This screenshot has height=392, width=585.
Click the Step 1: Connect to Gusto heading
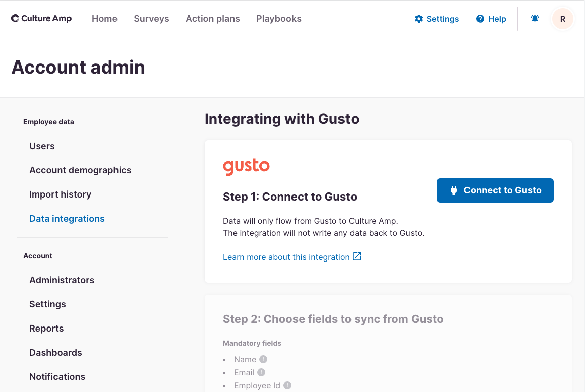pos(290,197)
